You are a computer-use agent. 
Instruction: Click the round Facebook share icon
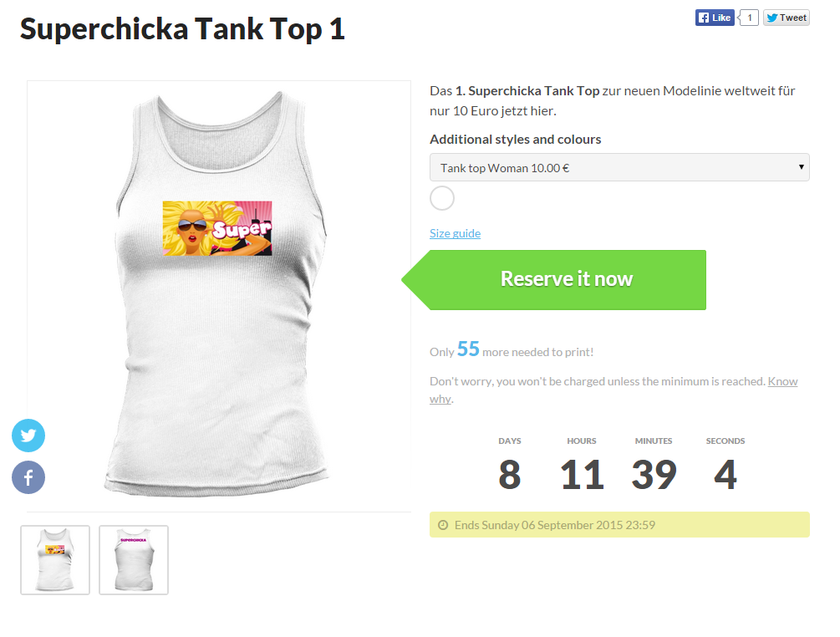click(28, 478)
